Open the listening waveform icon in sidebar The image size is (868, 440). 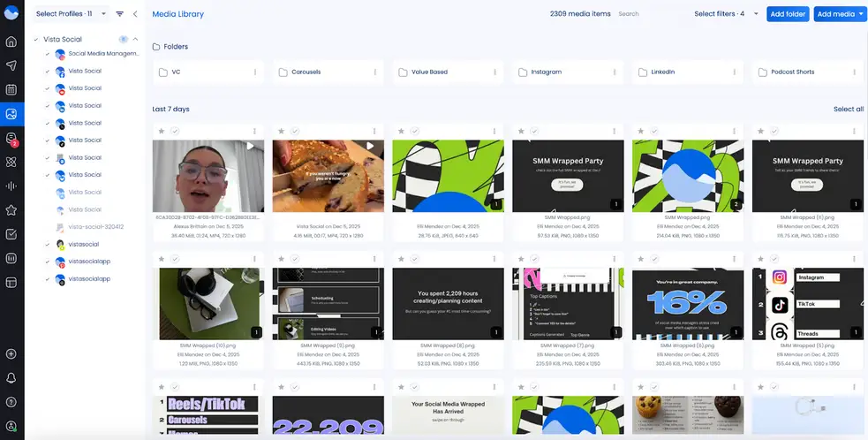tap(11, 186)
